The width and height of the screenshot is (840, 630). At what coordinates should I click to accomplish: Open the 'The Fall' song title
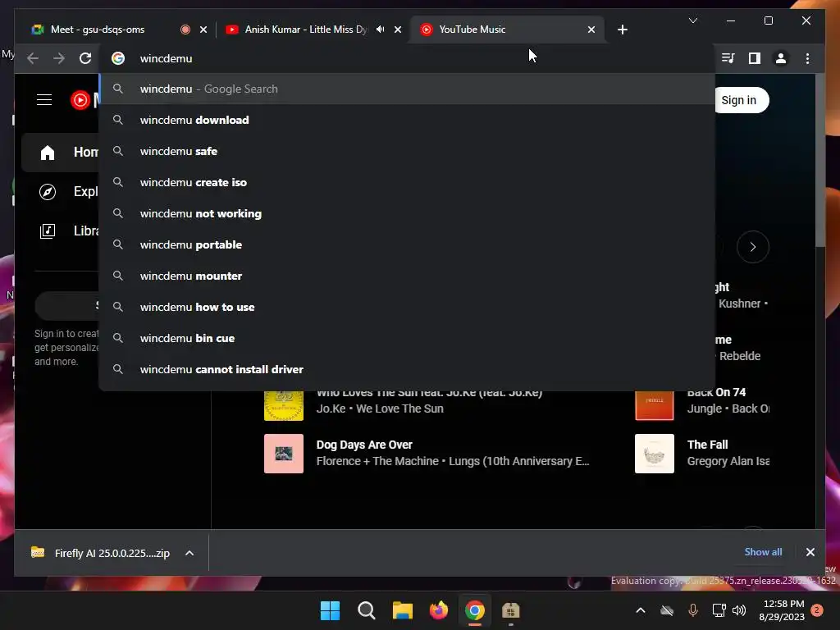[707, 445]
